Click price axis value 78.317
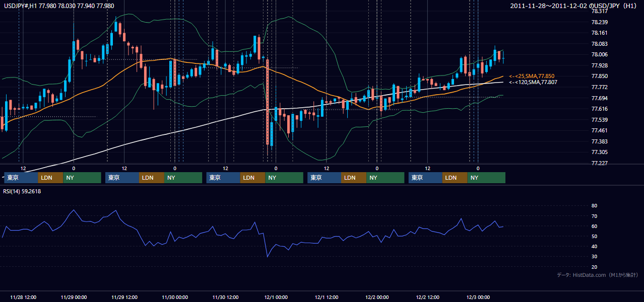644x302 pixels. point(599,11)
